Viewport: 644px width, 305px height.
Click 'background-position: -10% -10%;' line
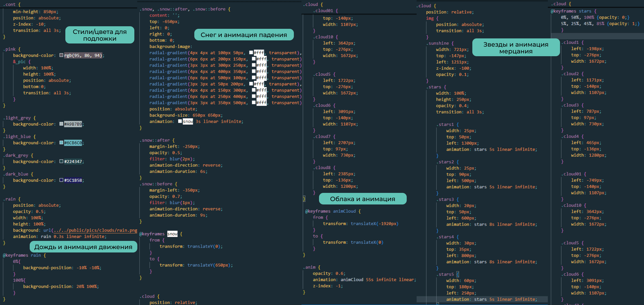coord(62,268)
